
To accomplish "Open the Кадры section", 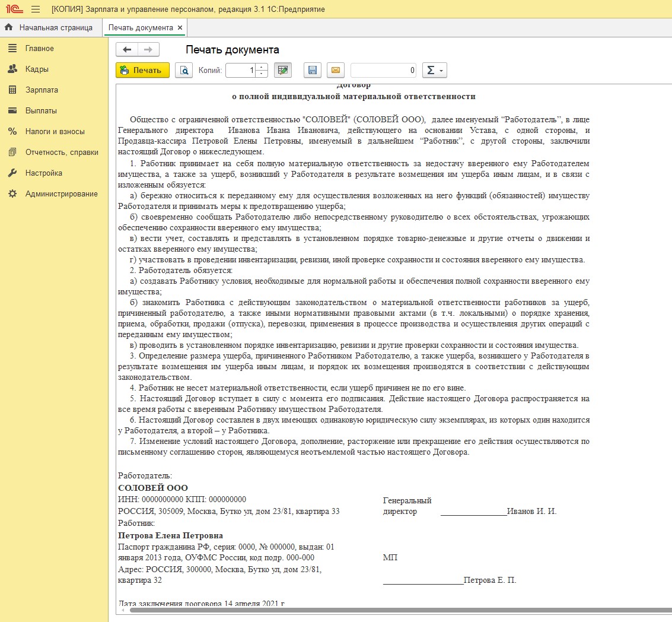I will [37, 69].
